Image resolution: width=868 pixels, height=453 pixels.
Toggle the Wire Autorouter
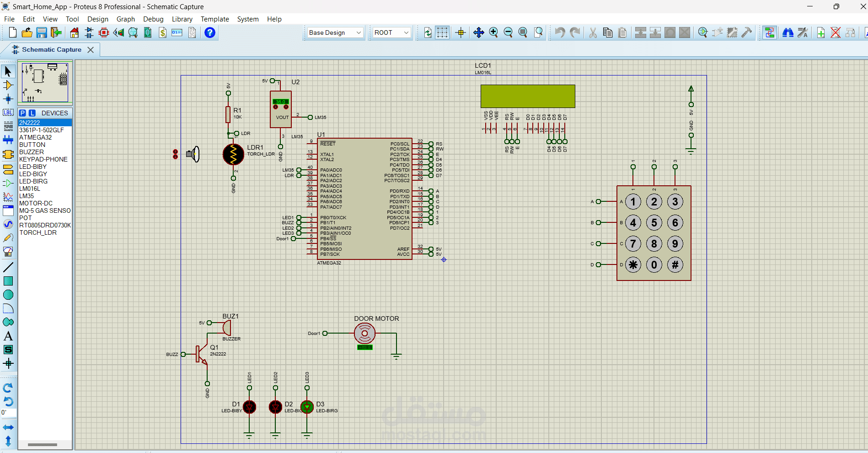[770, 32]
